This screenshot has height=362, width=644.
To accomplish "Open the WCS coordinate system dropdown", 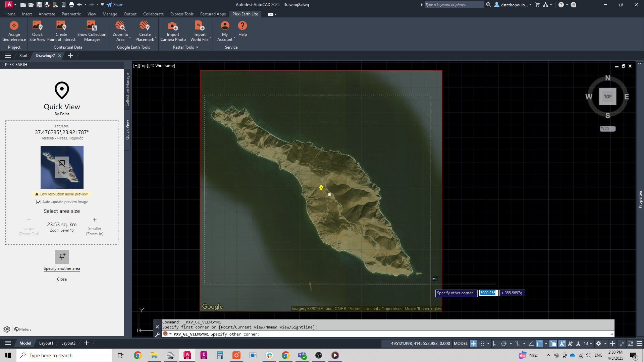I will (x=607, y=128).
